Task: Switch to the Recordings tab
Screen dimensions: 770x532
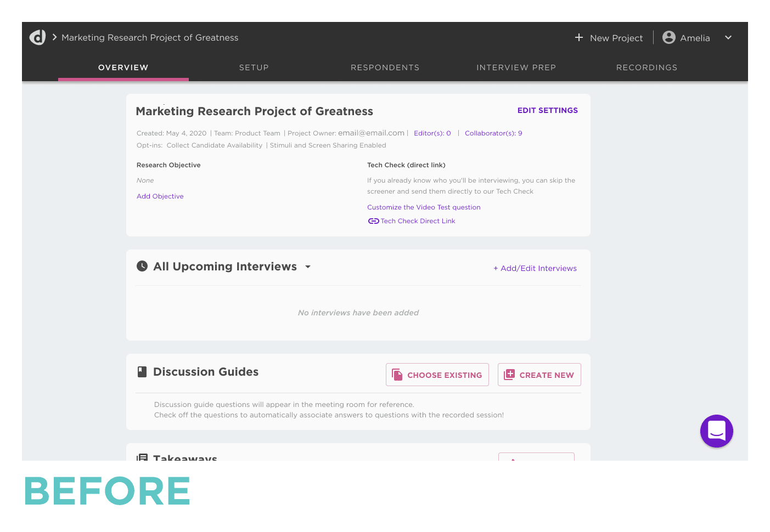Action: pyautogui.click(x=647, y=67)
